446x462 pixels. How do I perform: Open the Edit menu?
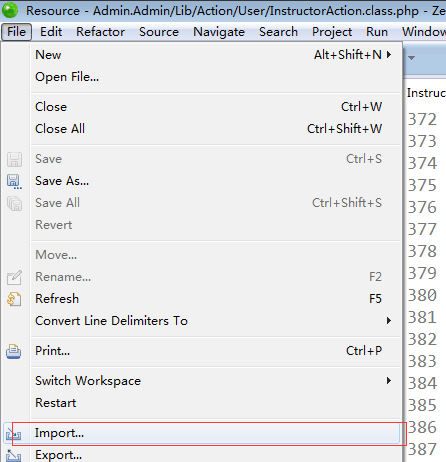pyautogui.click(x=51, y=32)
